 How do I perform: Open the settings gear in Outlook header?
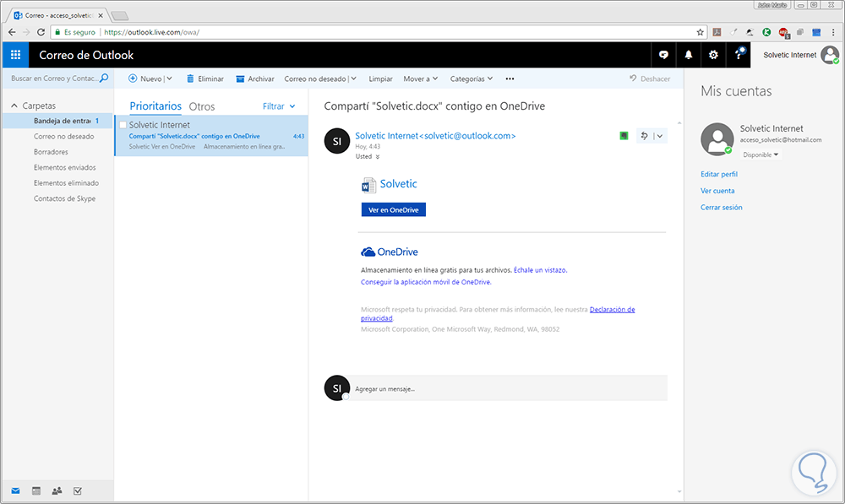(x=713, y=55)
